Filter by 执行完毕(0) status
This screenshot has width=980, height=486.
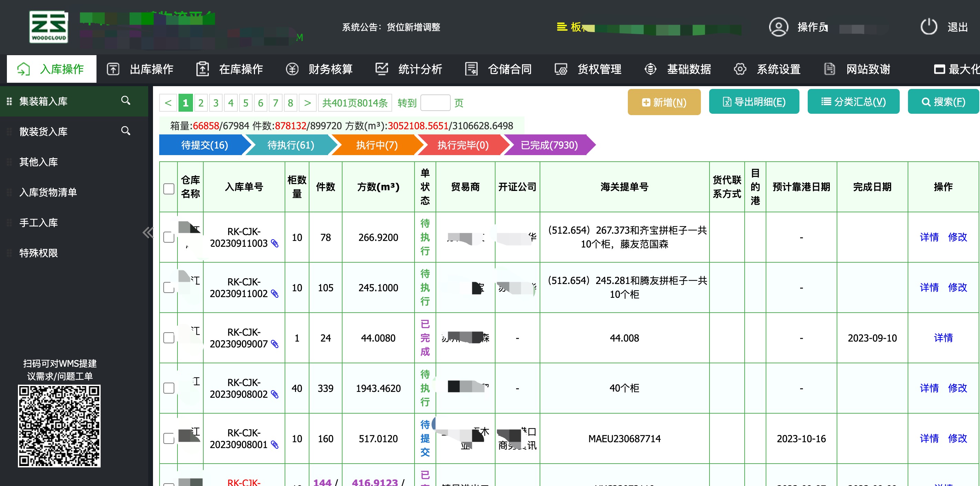coord(463,145)
